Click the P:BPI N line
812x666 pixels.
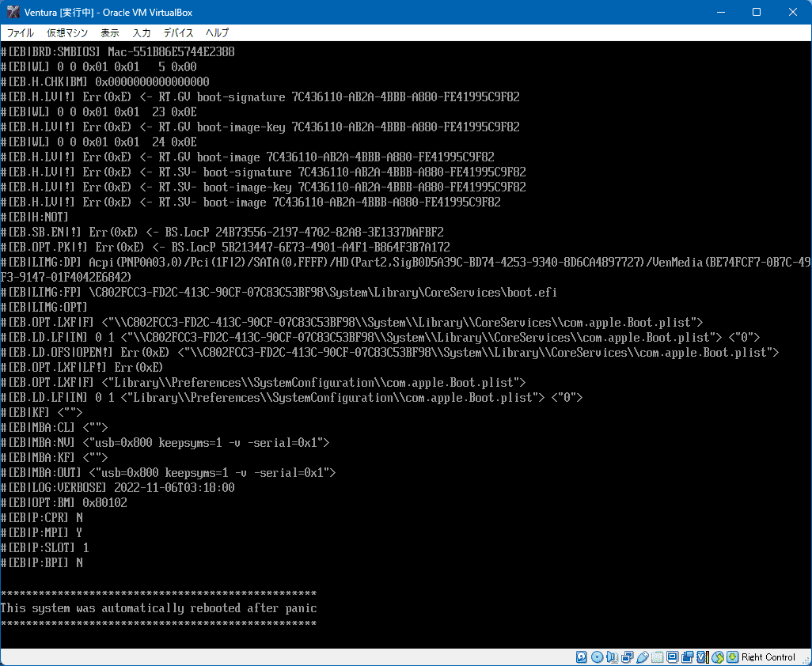[x=41, y=562]
